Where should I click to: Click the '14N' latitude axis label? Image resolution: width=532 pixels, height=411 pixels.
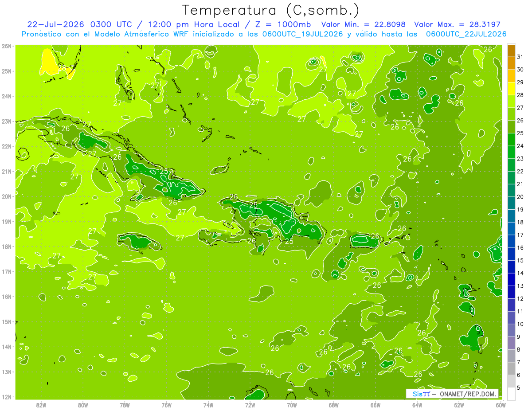tap(6, 347)
